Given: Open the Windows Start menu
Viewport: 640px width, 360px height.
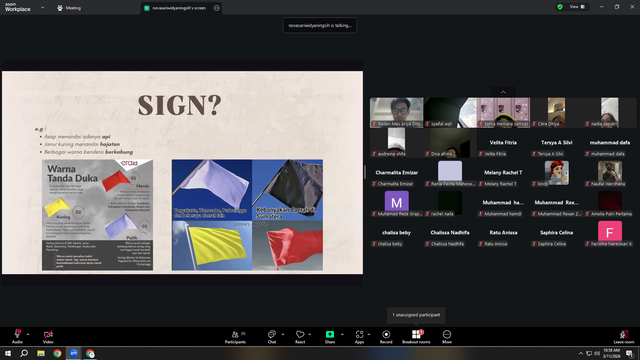Looking at the screenshot, I should click(x=8, y=353).
